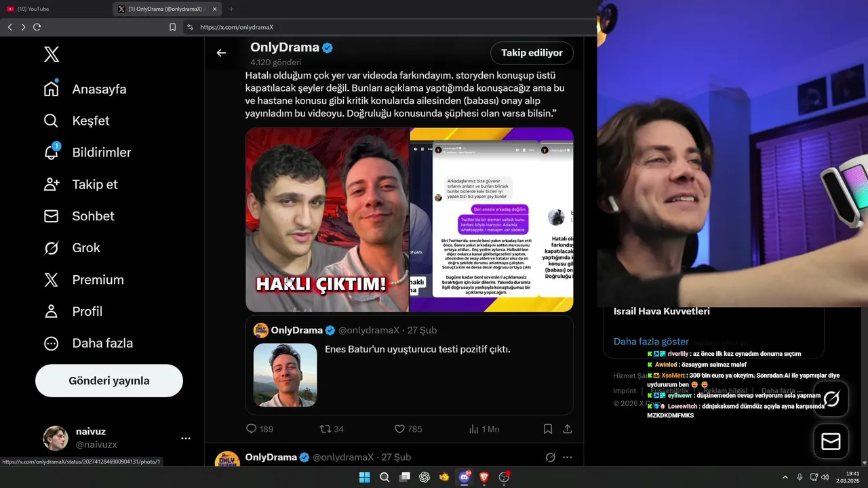
Task: Bookmark the OnlyDrama post
Action: coord(548,429)
